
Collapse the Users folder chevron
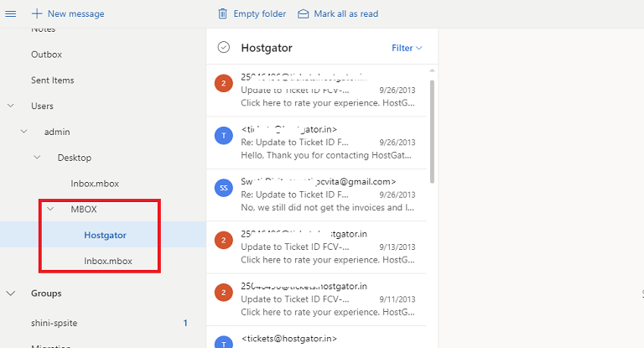[x=11, y=106]
